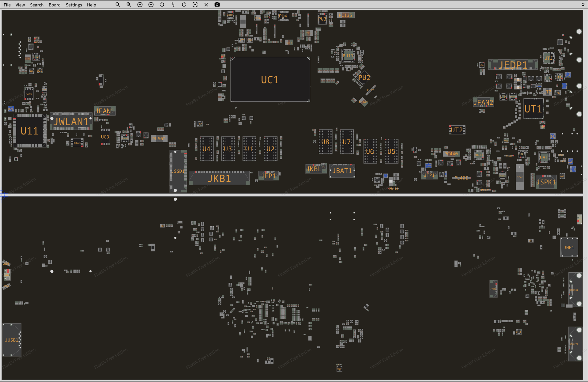
Task: Click the circled minus toolbar icon
Action: pyautogui.click(x=140, y=5)
